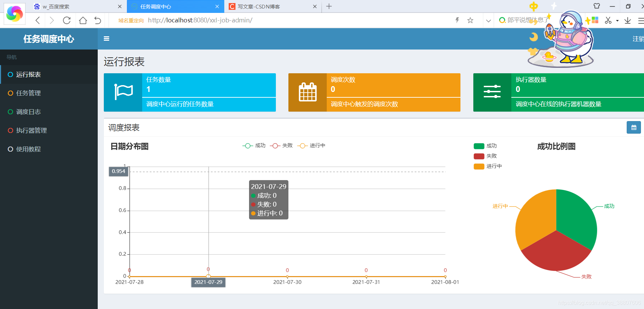Image resolution: width=644 pixels, height=309 pixels.
Task: Expand screenshot tool dropdown arrow
Action: 617,21
